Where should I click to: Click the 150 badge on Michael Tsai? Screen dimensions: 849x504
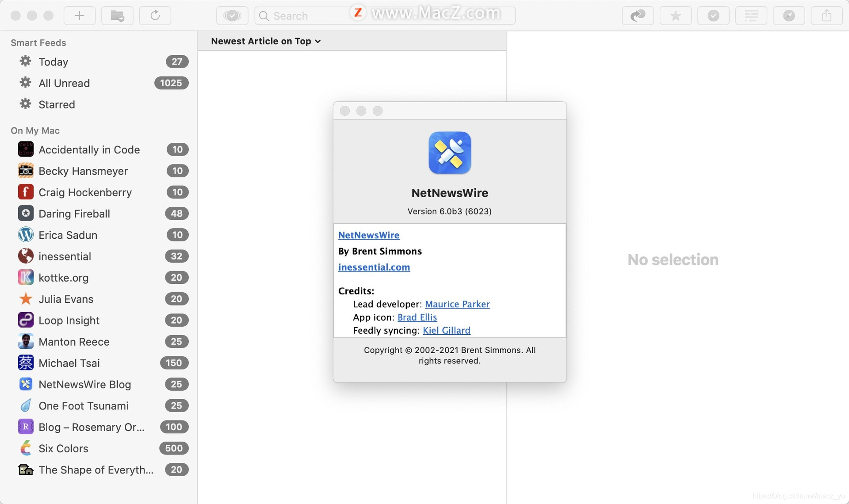(x=174, y=363)
